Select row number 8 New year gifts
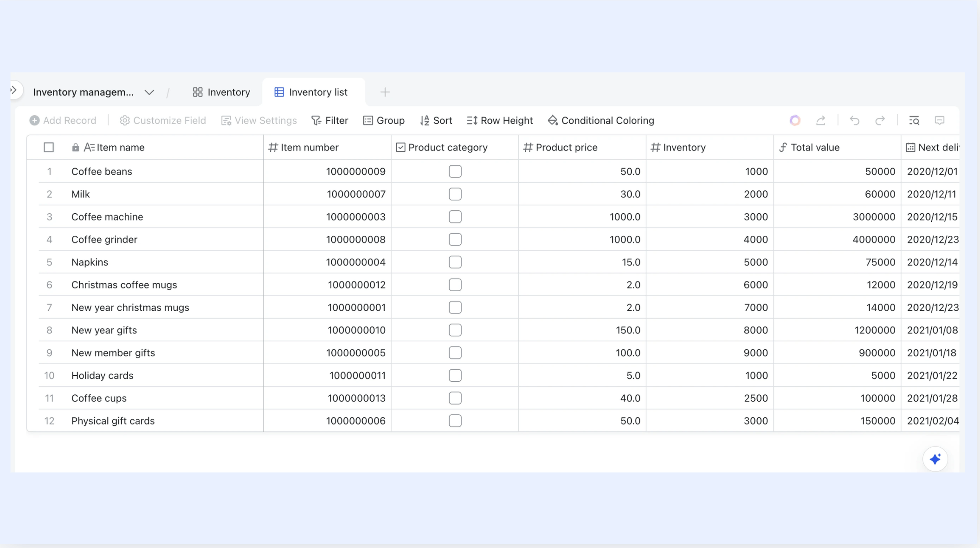The image size is (980, 548). (x=49, y=330)
